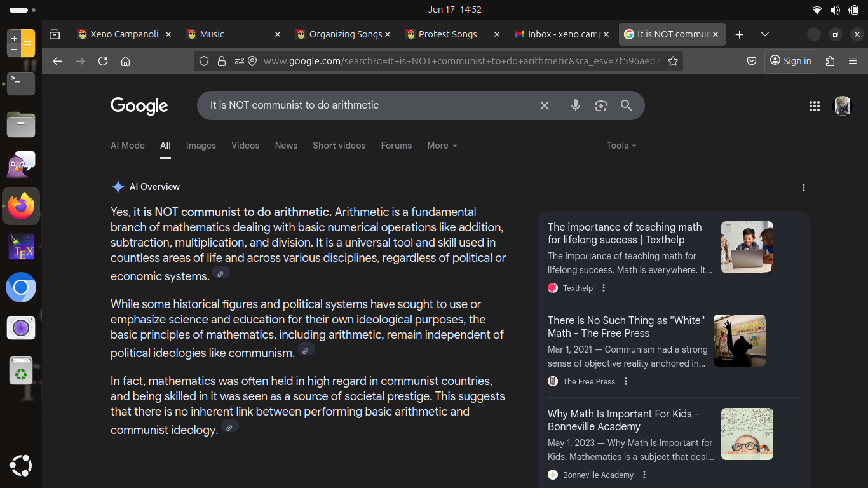Switch to the Xeno Campanoli tab

(x=124, y=34)
